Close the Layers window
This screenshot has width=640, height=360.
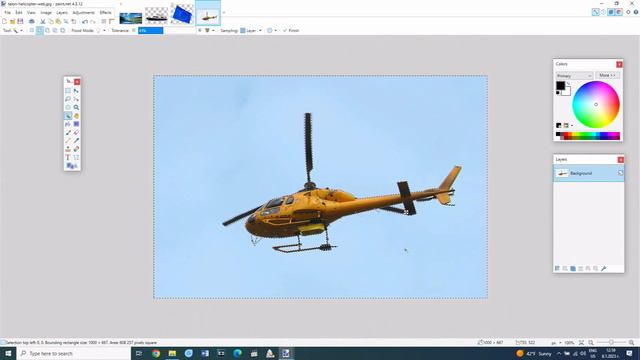(x=620, y=160)
